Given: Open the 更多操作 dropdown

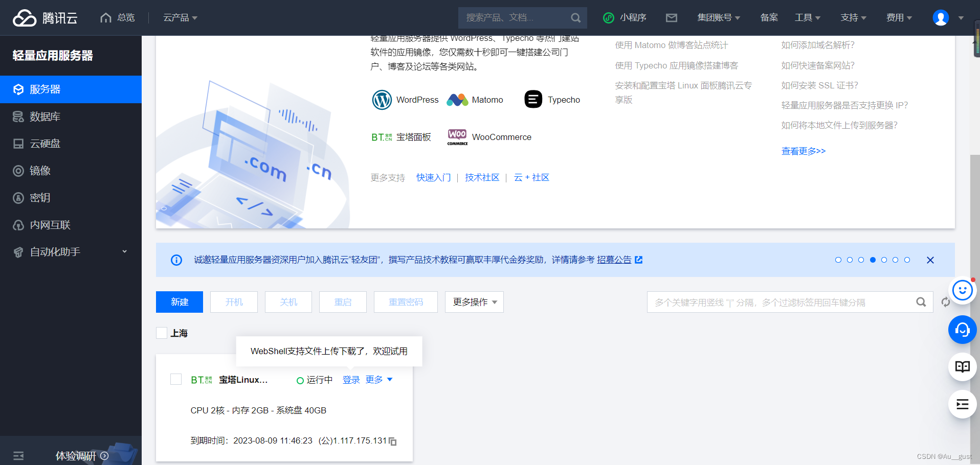Looking at the screenshot, I should click(x=474, y=302).
